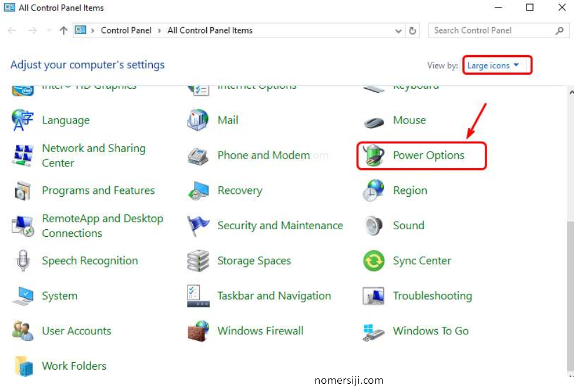This screenshot has width=577, height=392.
Task: Open the Work Folders icon
Action: pos(24,366)
